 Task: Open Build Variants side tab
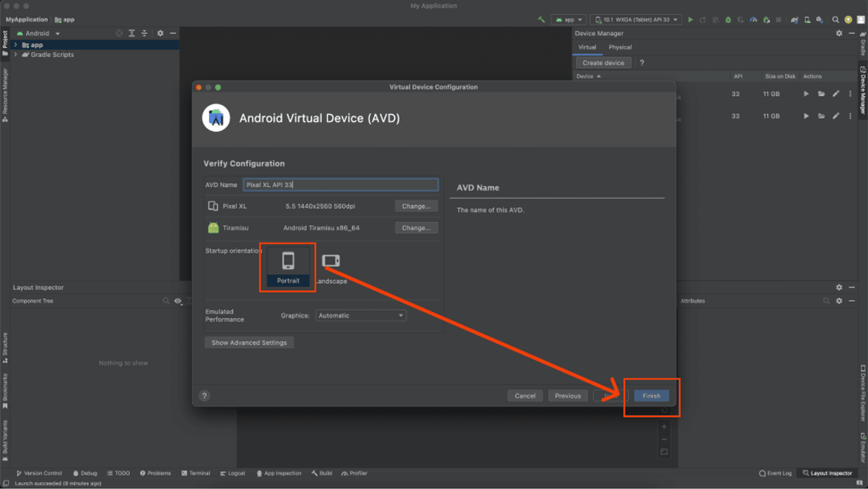tap(5, 441)
